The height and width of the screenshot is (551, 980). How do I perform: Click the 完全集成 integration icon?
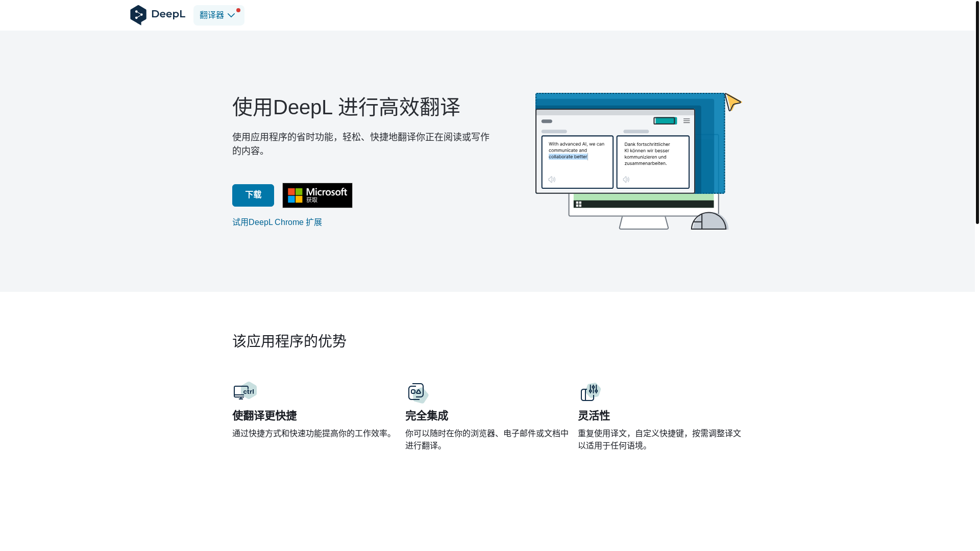[x=418, y=393]
